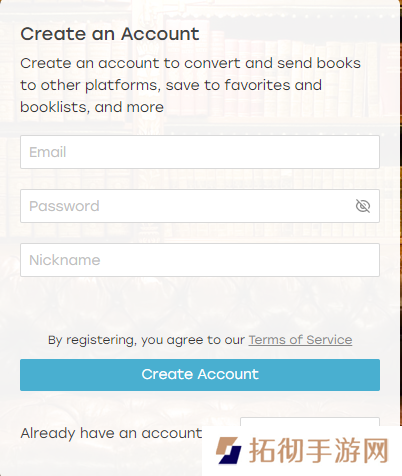Show typed password via eye toggle

click(363, 206)
